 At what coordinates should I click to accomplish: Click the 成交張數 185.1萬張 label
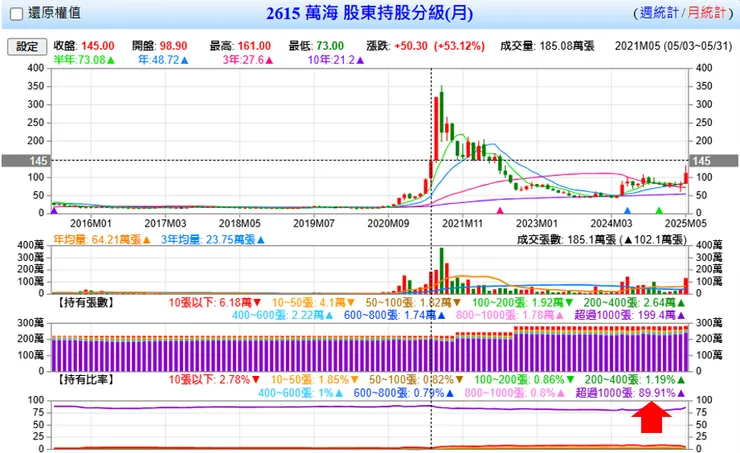[x=602, y=239]
